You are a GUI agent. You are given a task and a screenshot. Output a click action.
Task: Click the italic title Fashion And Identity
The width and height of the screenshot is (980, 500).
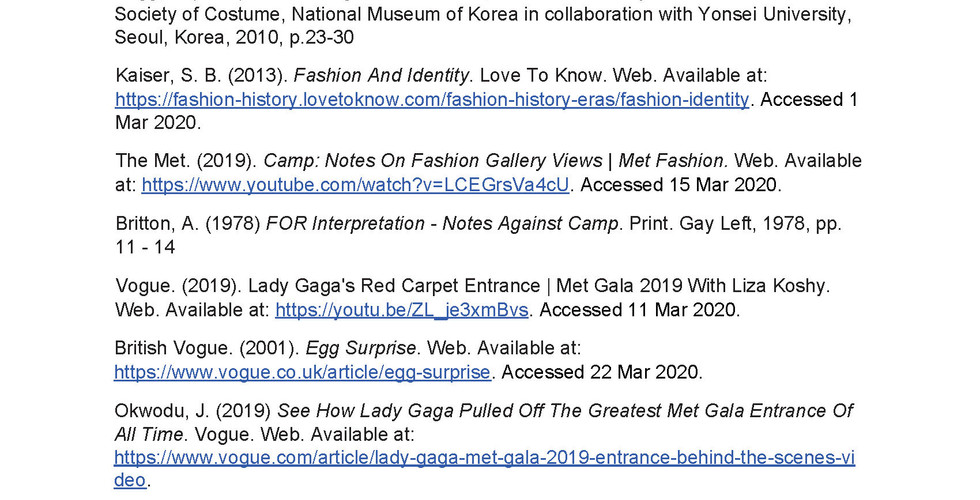381,75
